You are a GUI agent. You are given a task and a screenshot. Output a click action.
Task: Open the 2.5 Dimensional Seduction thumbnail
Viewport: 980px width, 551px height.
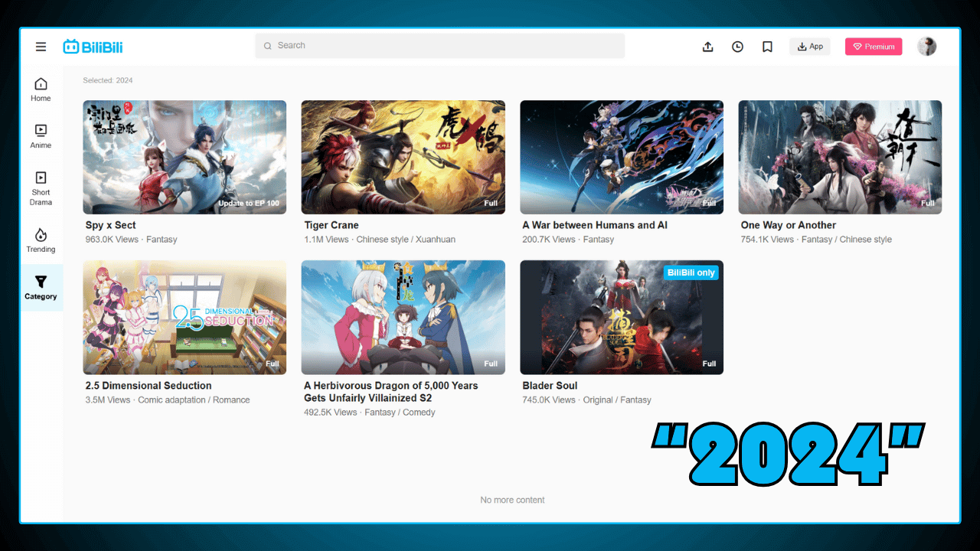point(185,317)
